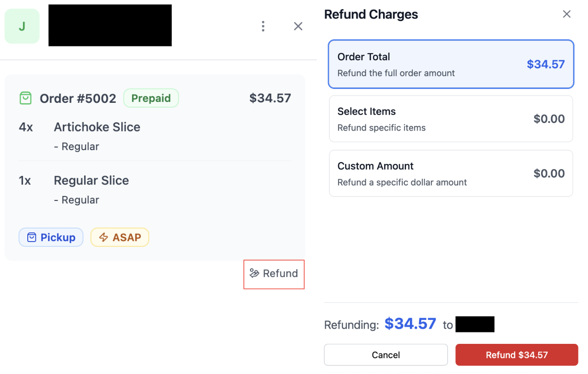Click the shopping bag icon beside Order #5002
The width and height of the screenshot is (588, 374).
(x=25, y=99)
